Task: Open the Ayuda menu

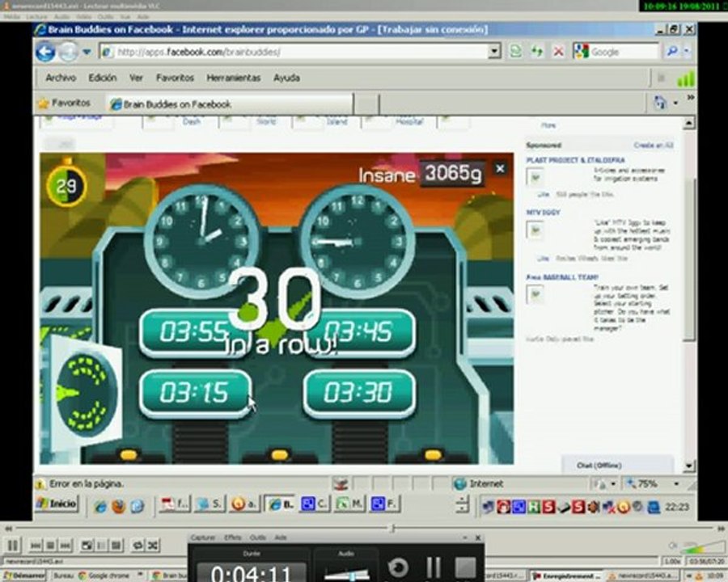Action: [286, 78]
